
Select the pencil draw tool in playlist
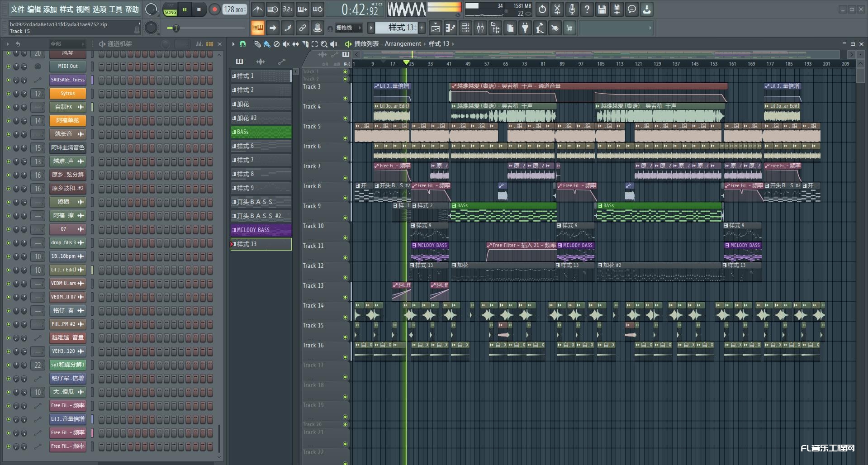[257, 44]
